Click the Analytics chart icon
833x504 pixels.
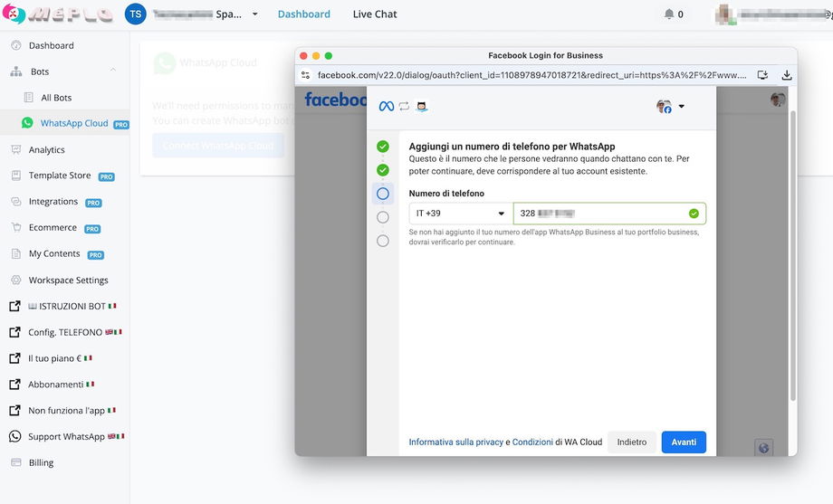point(16,150)
